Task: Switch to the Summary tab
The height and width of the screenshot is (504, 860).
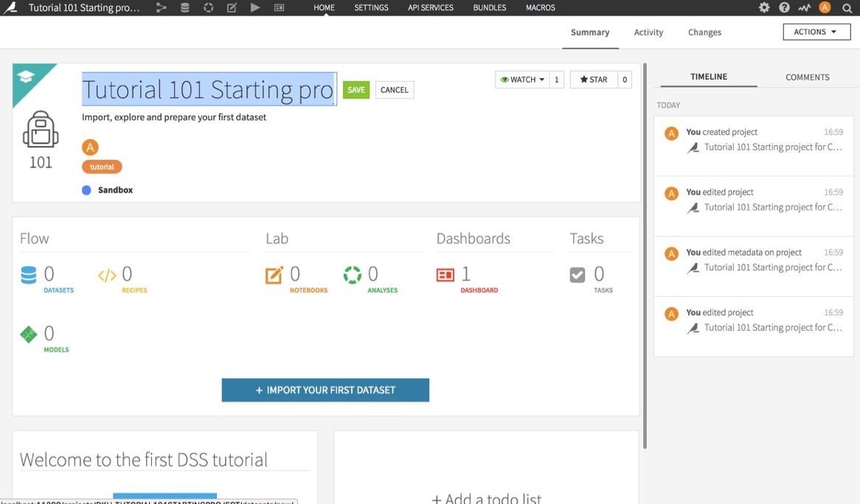Action: pos(590,32)
